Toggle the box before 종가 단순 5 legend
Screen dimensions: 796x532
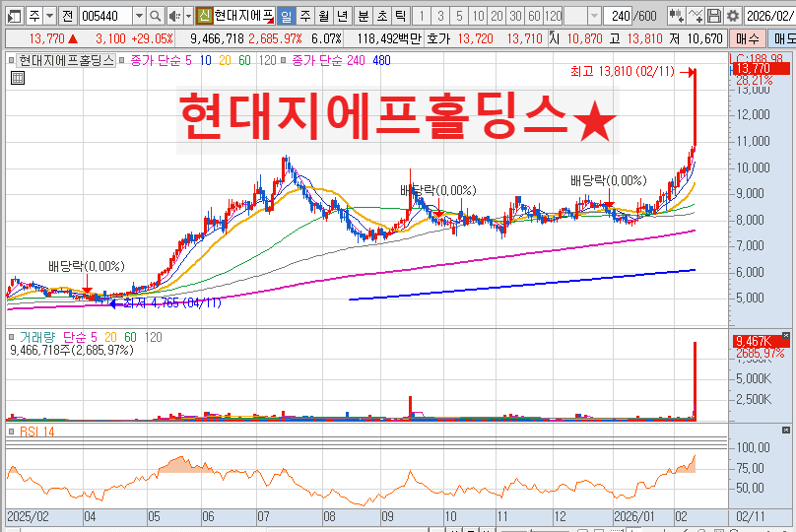[122, 61]
